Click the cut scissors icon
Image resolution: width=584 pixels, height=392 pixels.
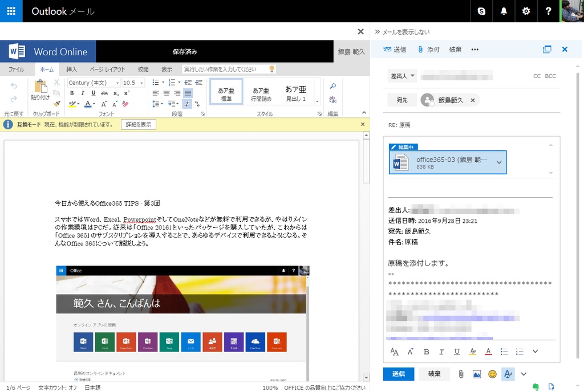(56, 83)
